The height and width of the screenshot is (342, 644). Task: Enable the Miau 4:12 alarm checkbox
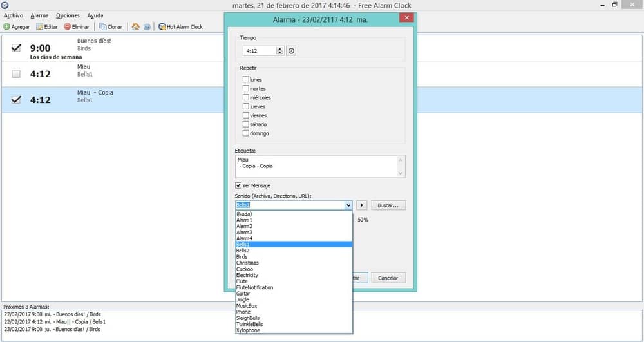[x=16, y=74]
